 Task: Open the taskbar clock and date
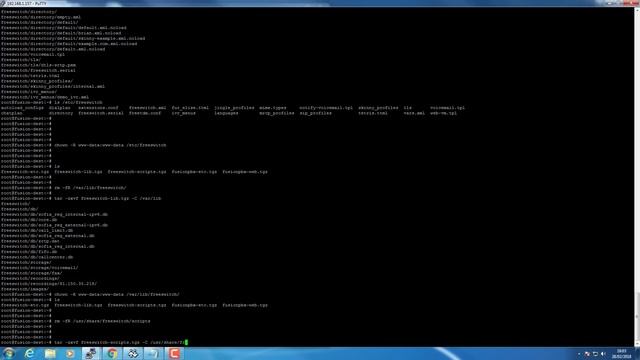click(621, 354)
